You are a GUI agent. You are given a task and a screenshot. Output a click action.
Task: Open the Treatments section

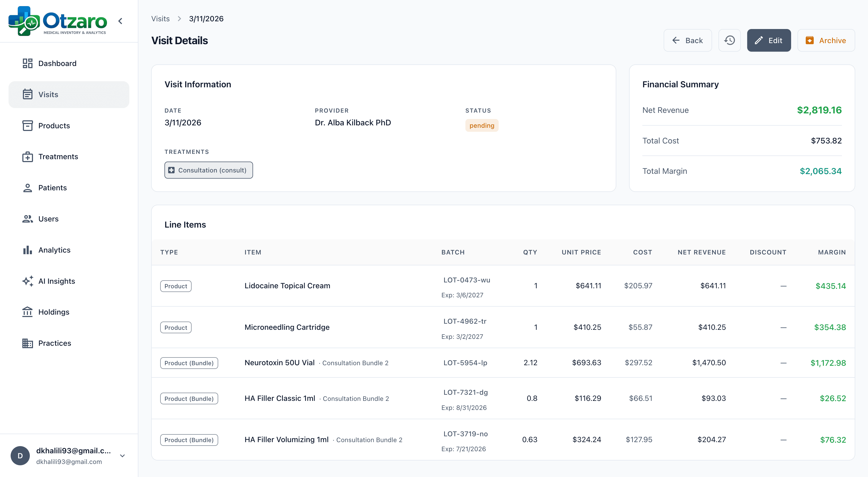58,157
